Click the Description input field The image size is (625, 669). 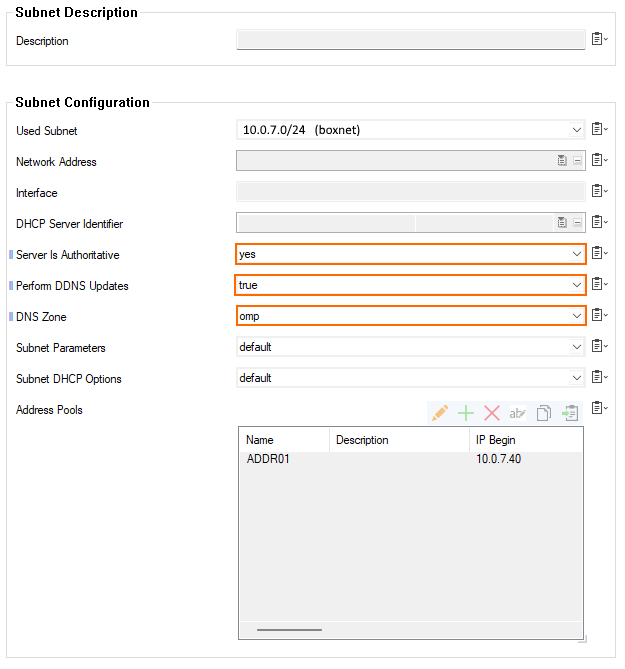[x=411, y=40]
